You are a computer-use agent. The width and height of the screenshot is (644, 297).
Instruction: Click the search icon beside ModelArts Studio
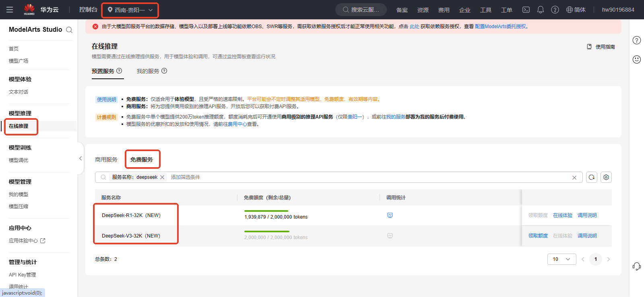pos(69,30)
